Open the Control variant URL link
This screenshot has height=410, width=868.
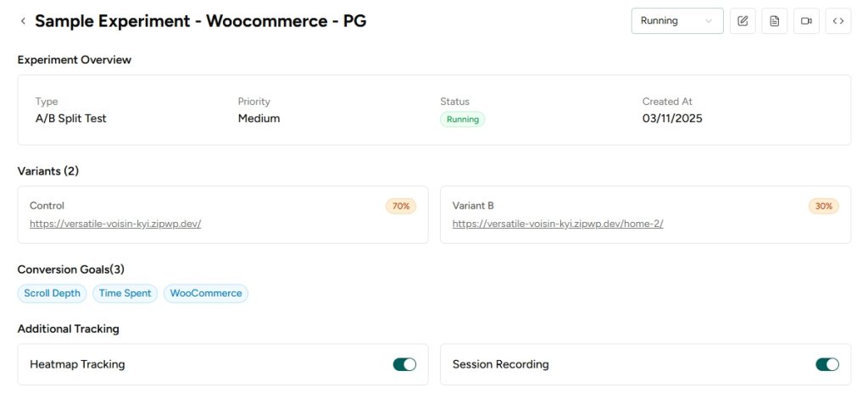click(x=115, y=224)
